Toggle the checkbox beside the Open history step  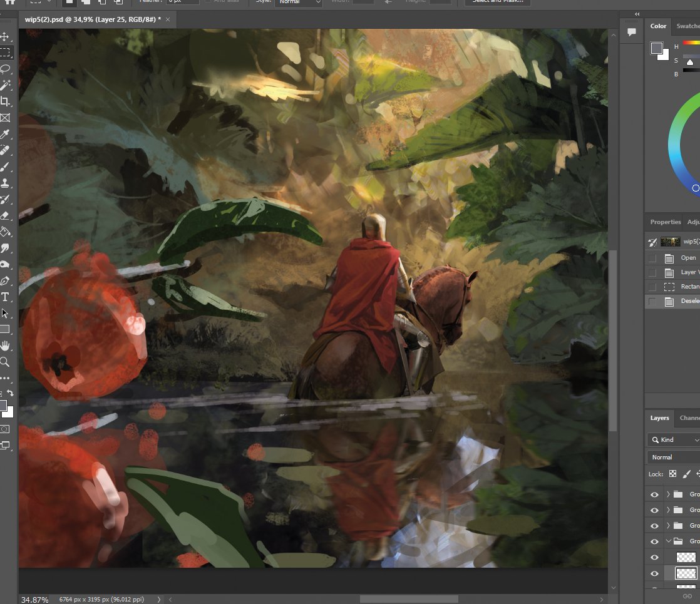tap(652, 258)
